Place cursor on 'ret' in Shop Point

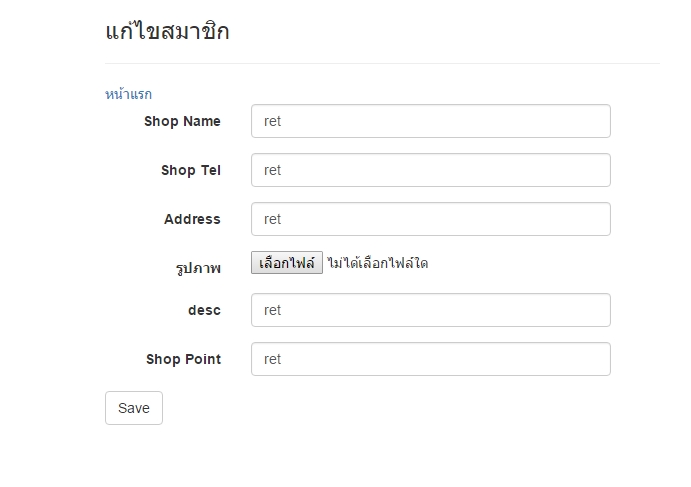point(272,359)
